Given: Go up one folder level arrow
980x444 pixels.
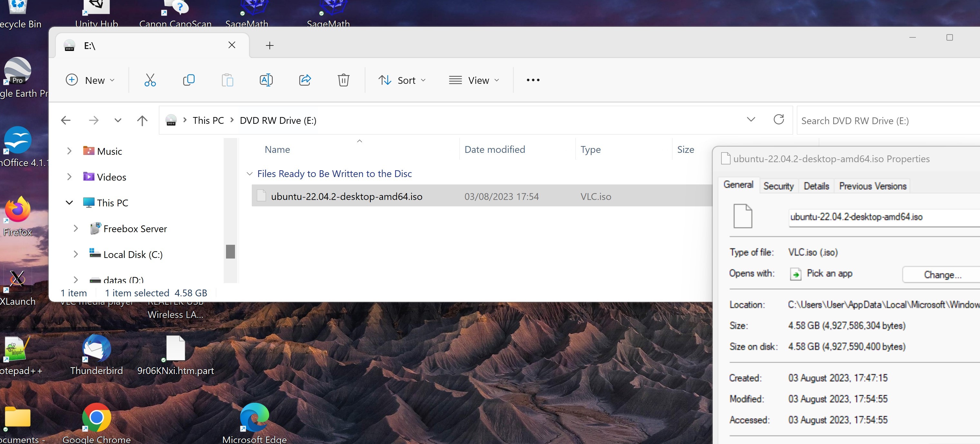Looking at the screenshot, I should point(142,121).
